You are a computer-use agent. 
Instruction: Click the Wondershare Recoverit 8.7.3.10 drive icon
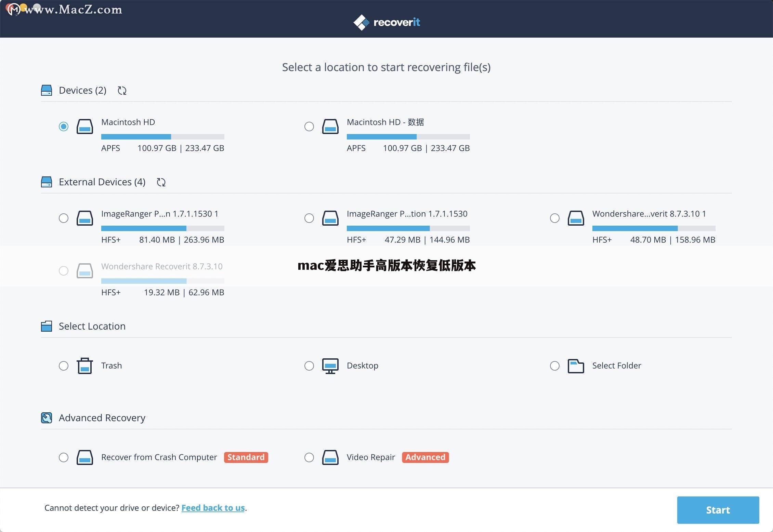[x=85, y=271]
